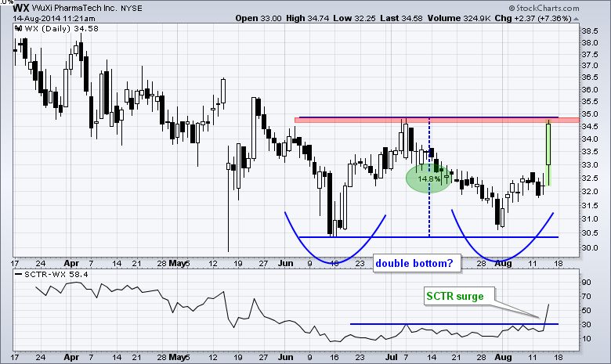
Task: Click the 37.0 price axis label
Action: [x=590, y=66]
